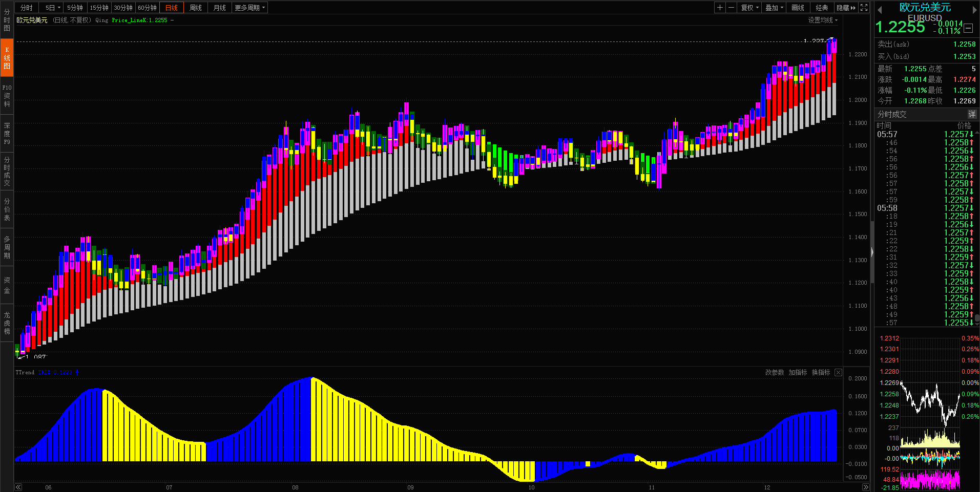
Task: Collapse quote panel using minus box icon
Action: point(968,28)
